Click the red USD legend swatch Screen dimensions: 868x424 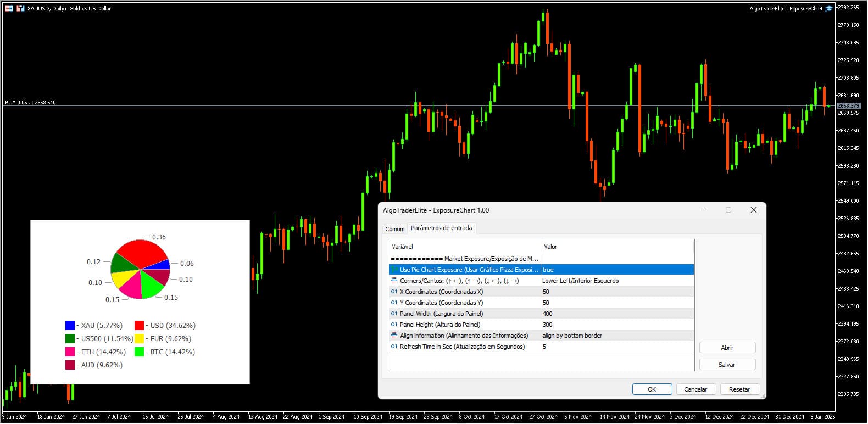point(140,326)
